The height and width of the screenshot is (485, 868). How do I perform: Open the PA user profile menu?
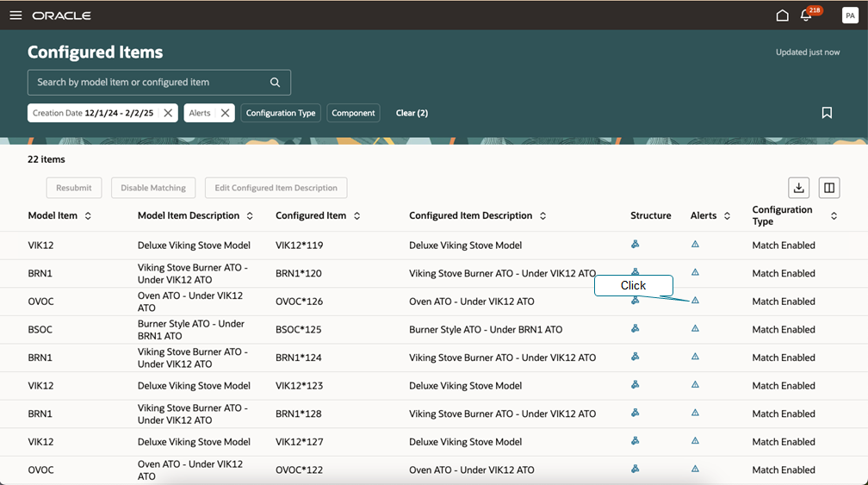pyautogui.click(x=850, y=16)
